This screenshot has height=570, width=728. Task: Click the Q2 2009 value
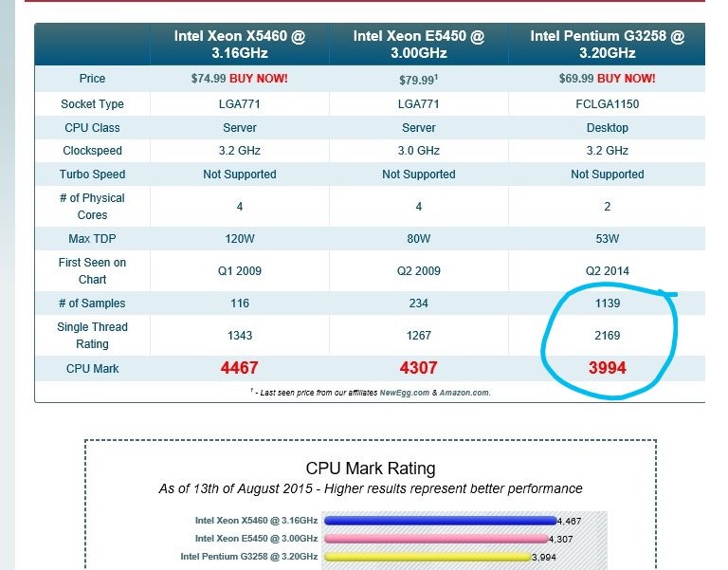419,271
